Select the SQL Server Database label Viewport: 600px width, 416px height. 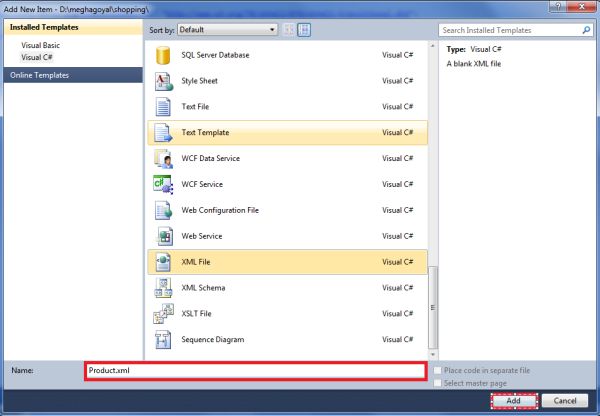tap(215, 55)
